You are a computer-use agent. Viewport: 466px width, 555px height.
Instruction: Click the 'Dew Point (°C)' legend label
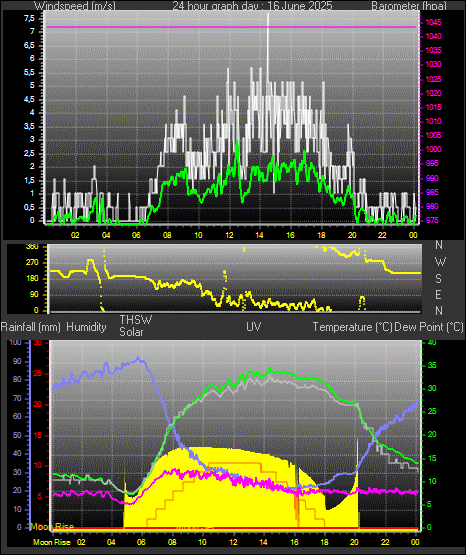click(x=429, y=327)
